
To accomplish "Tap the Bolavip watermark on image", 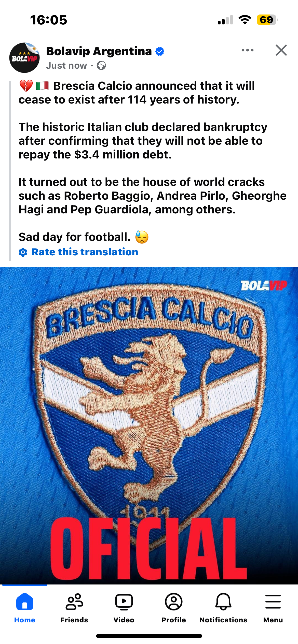I will click(264, 285).
